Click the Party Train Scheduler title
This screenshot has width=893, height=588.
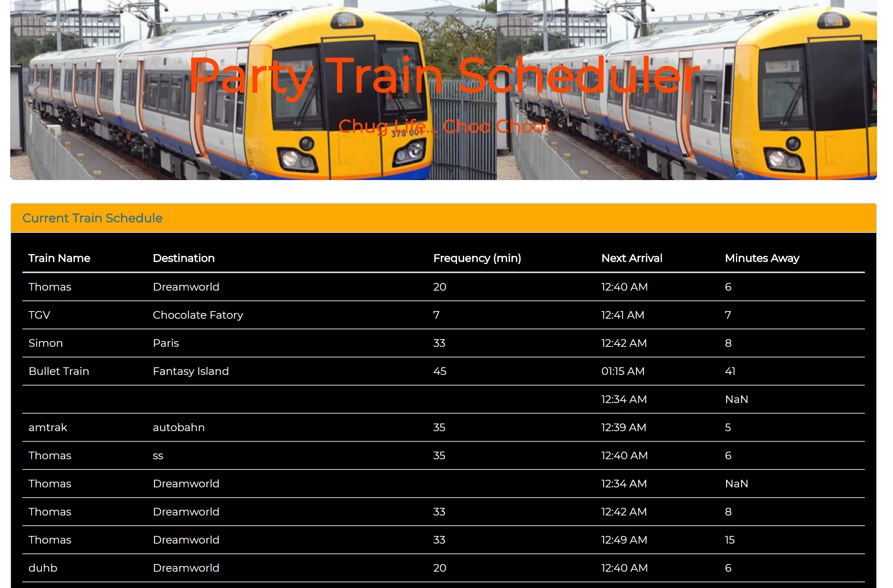click(x=443, y=76)
